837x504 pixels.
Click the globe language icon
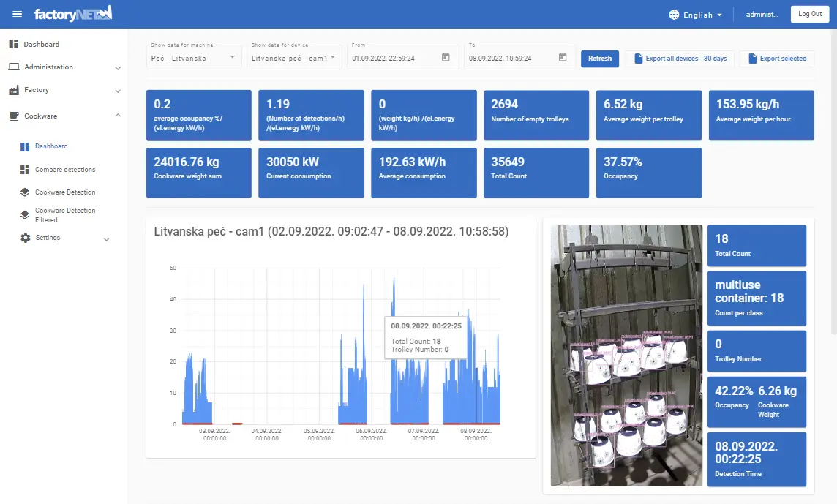(674, 15)
